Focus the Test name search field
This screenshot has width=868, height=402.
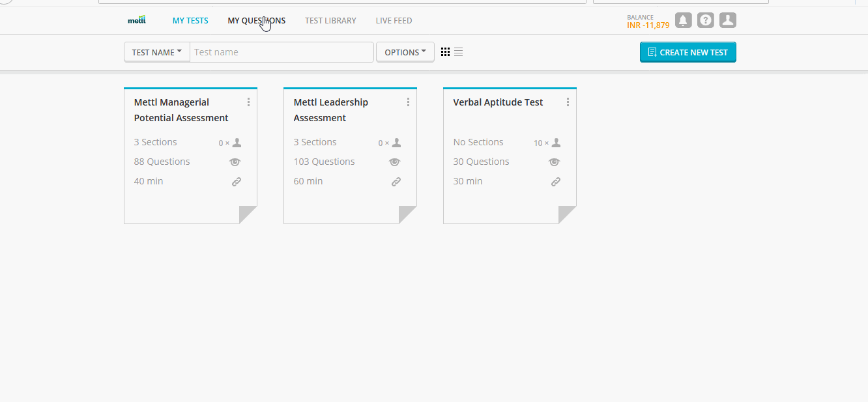pyautogui.click(x=282, y=52)
